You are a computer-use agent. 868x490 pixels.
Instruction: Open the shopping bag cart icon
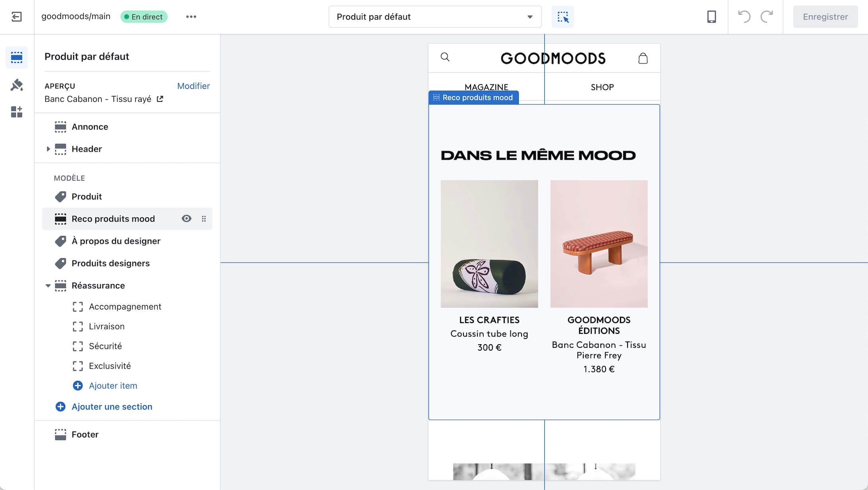tap(643, 58)
